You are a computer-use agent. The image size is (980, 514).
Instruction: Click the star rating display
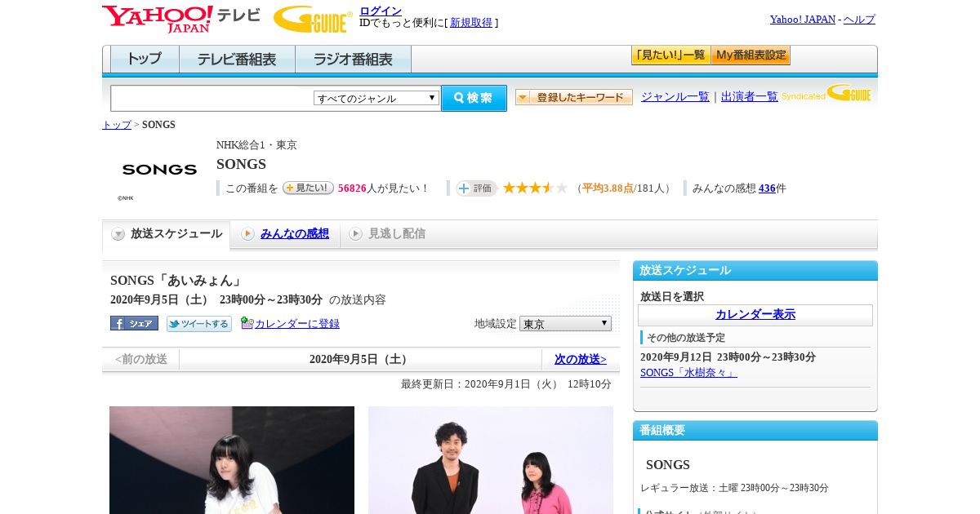[535, 188]
